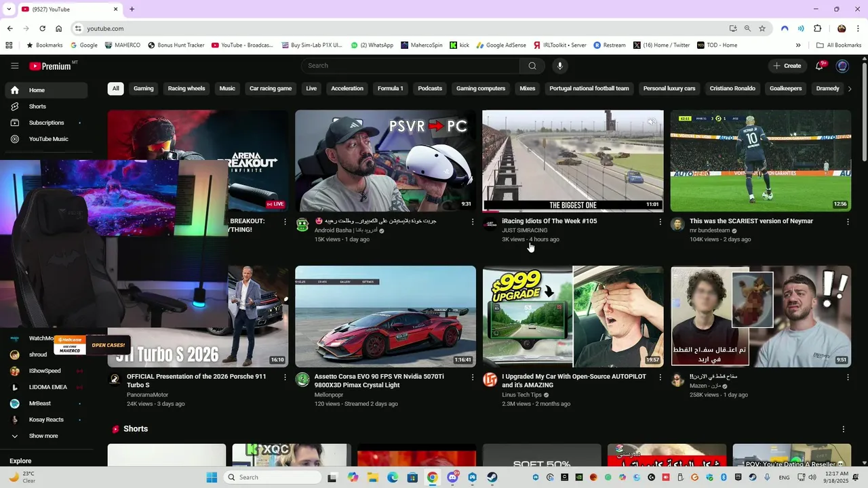
Task: Select the Music filter chip
Action: [x=227, y=89]
